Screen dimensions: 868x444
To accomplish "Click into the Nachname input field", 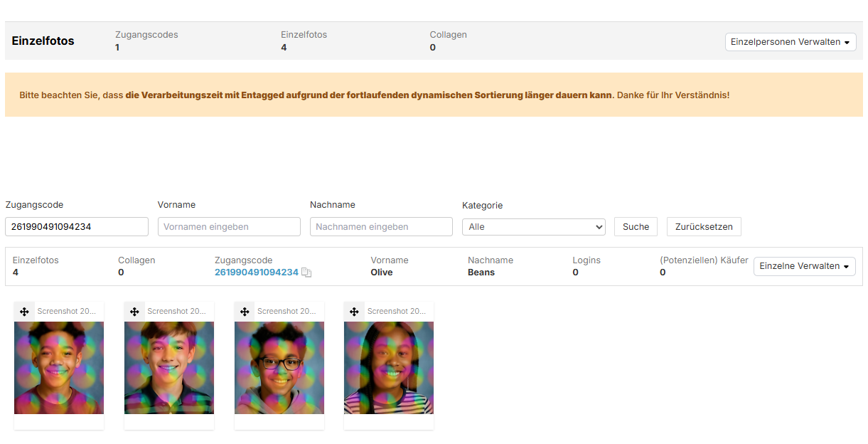I will tap(381, 227).
